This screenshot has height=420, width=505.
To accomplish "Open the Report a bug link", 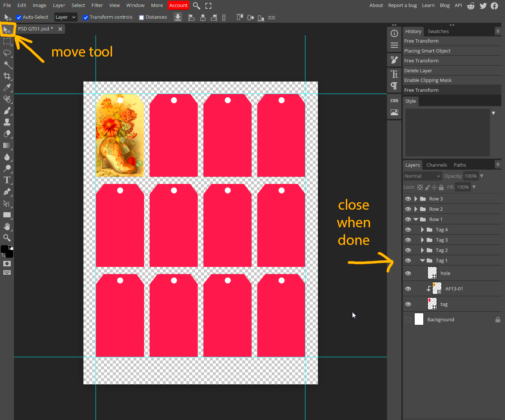I will point(402,6).
